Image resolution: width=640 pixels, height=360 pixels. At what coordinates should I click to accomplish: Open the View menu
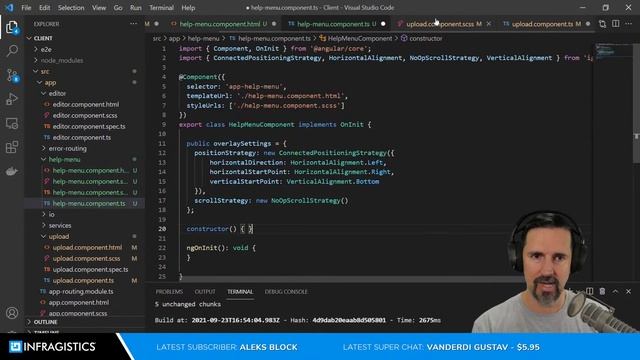click(x=99, y=7)
